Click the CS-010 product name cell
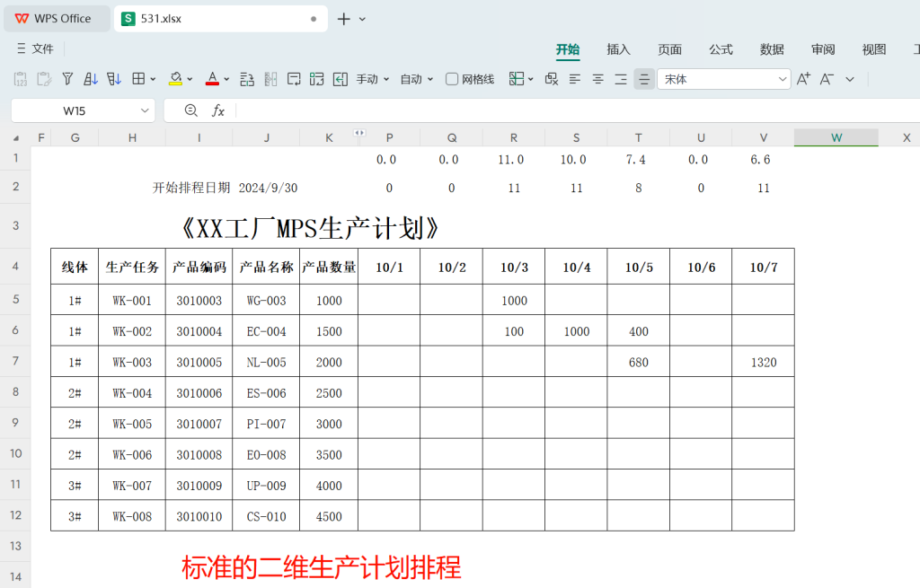Viewport: 920px width, 588px height. pyautogui.click(x=266, y=516)
